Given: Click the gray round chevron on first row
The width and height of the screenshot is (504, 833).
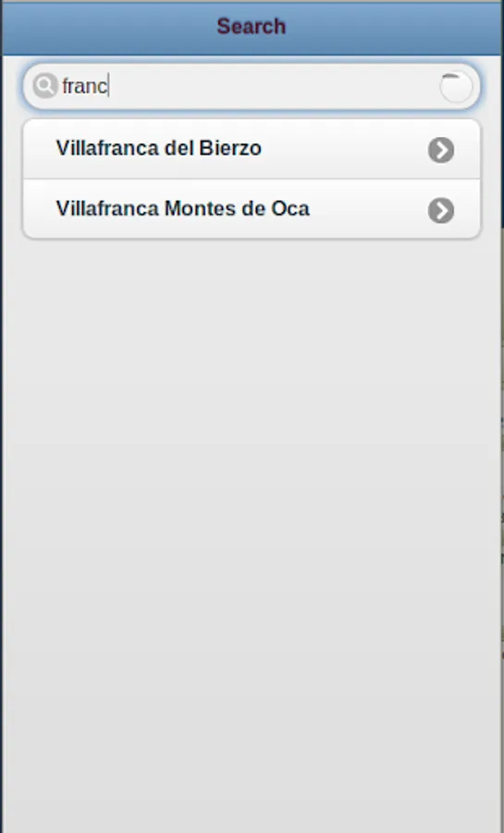Looking at the screenshot, I should (x=441, y=150).
